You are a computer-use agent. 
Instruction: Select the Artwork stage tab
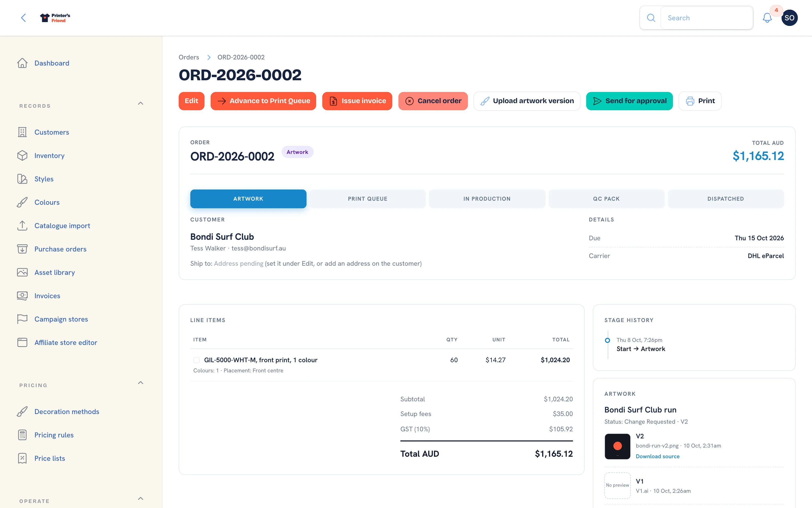coord(248,199)
